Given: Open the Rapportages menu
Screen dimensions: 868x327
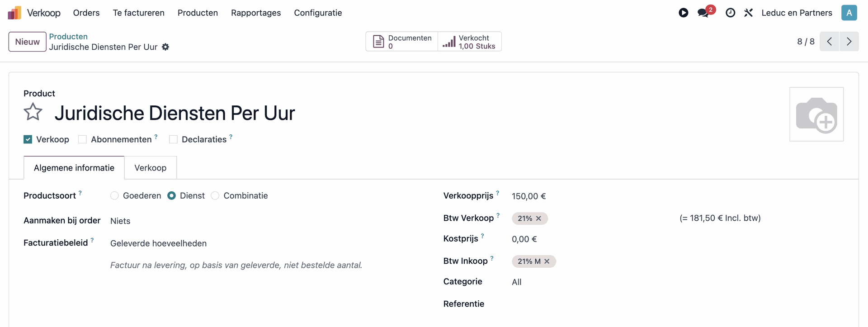Looking at the screenshot, I should pos(256,13).
